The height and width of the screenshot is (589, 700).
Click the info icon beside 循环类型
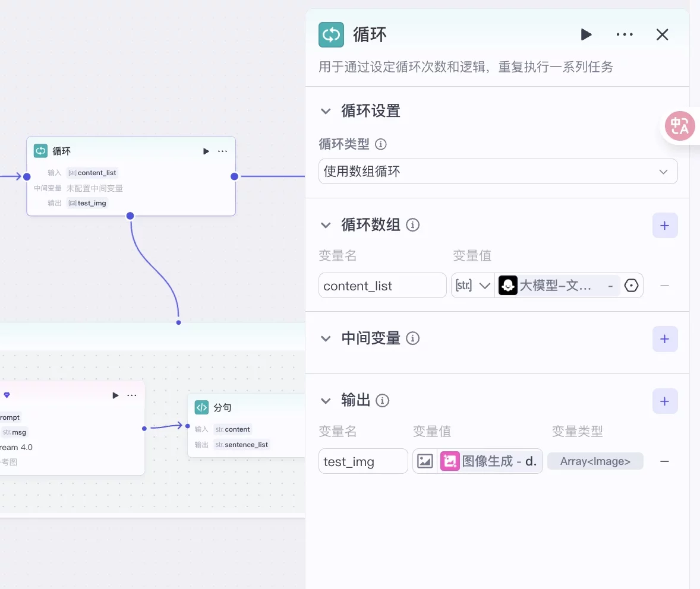tap(381, 144)
